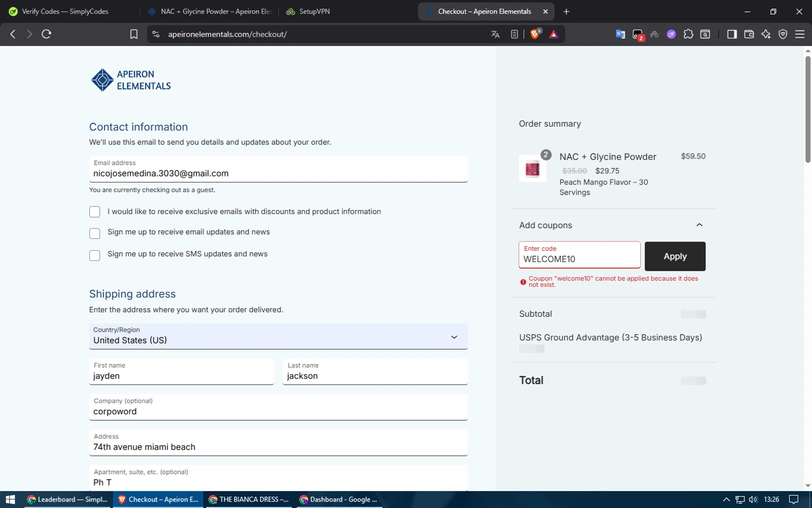The image size is (812, 508).
Task: Click the Apeiron Elementals logo
Action: [x=130, y=80]
